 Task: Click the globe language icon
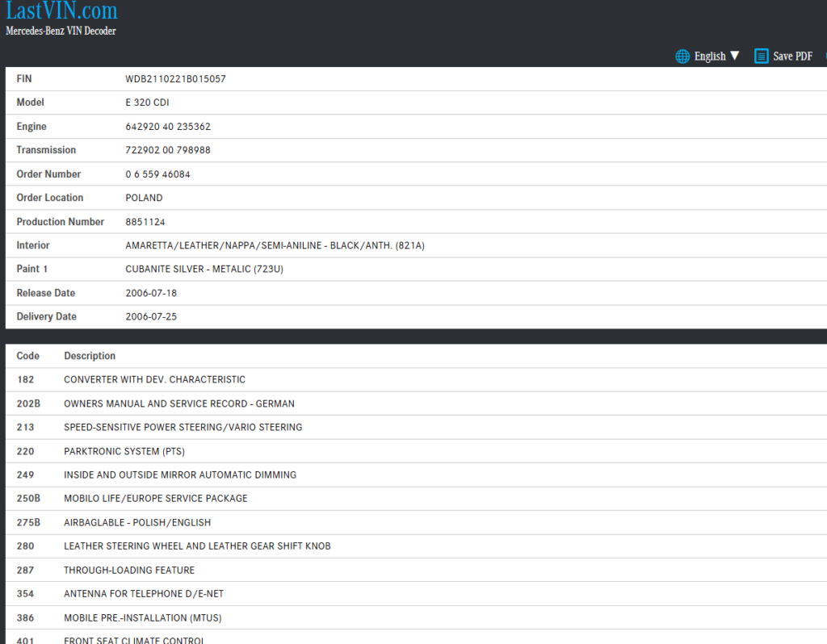point(683,56)
